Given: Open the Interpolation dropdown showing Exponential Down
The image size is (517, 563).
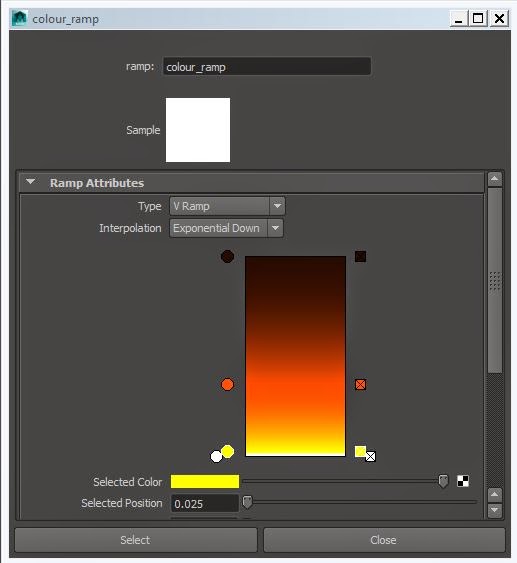Looking at the screenshot, I should click(226, 228).
